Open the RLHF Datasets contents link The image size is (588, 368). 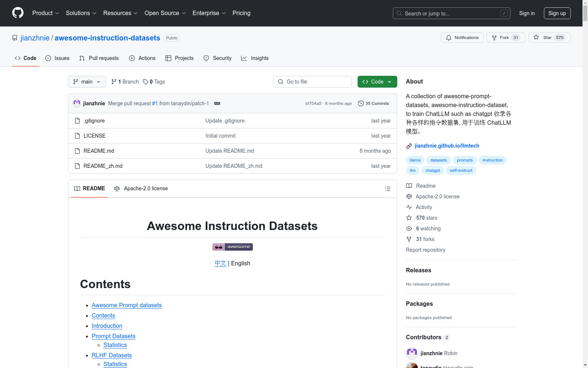112,355
